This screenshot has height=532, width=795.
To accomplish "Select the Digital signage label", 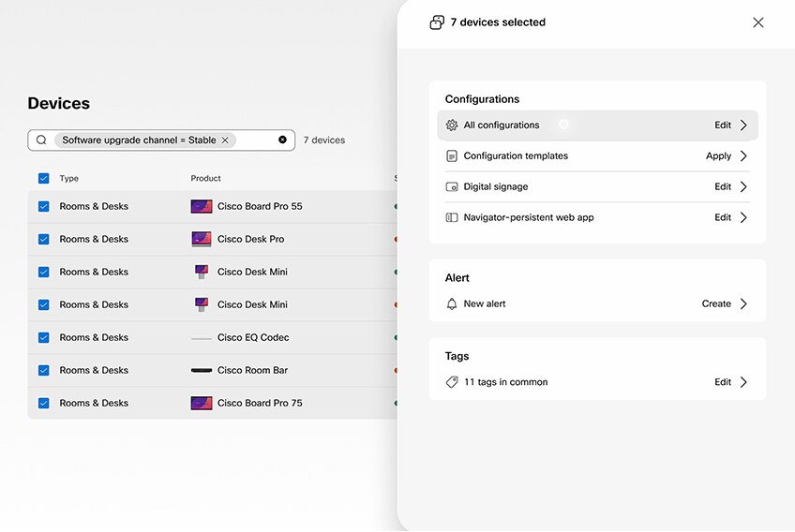I will 496,187.
